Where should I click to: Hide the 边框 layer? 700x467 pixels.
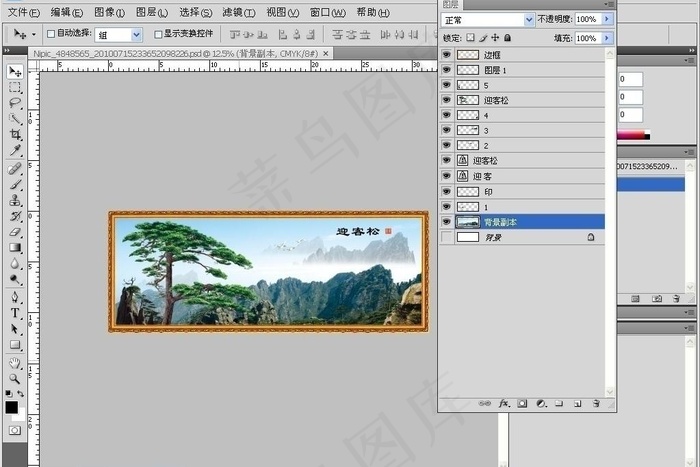pos(446,54)
